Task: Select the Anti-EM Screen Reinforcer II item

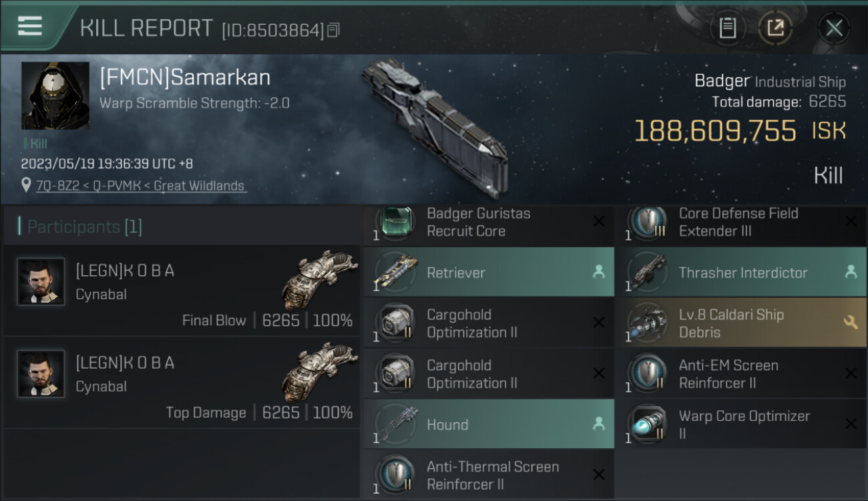Action: click(741, 373)
